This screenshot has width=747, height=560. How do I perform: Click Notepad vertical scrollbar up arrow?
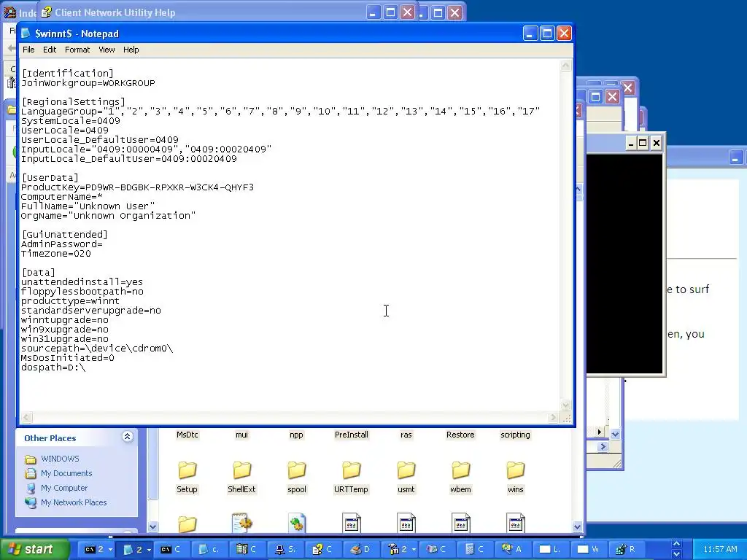566,66
